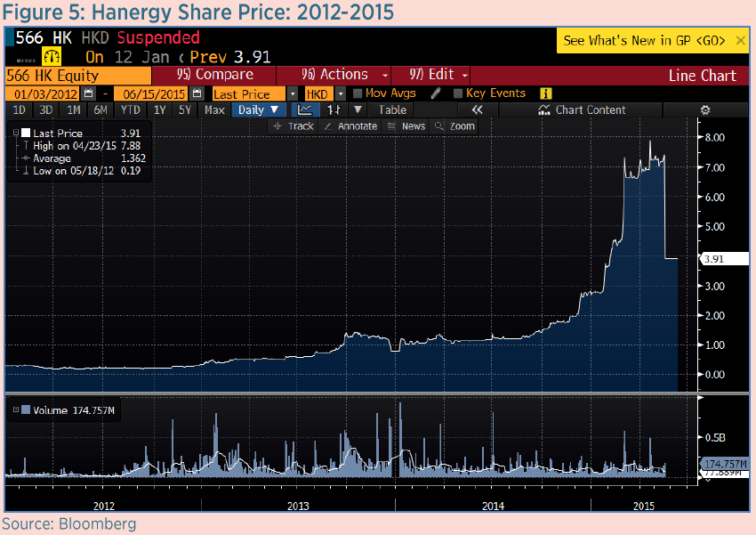
Task: Click the Volume series color swatch
Action: (26, 409)
